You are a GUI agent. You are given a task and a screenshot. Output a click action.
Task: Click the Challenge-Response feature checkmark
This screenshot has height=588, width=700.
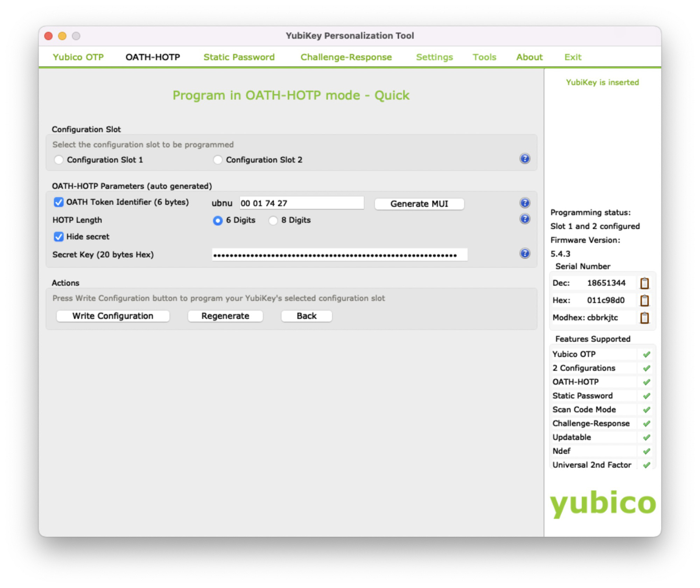(646, 423)
